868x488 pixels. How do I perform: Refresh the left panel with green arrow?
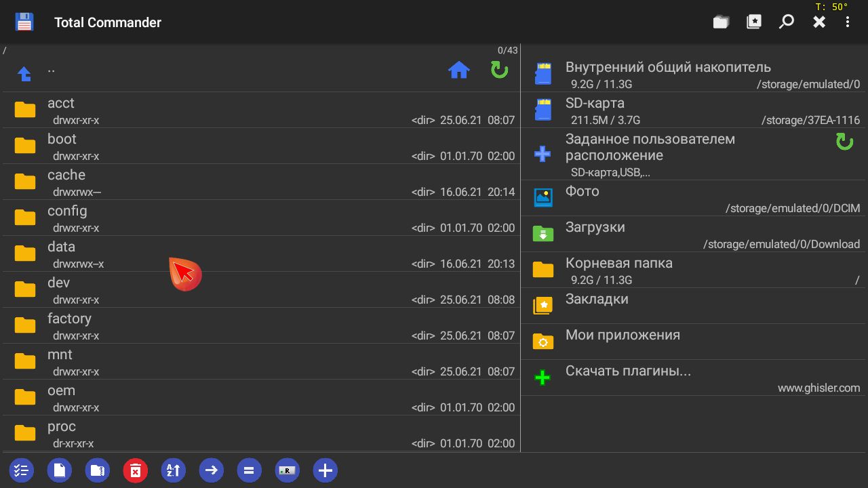pyautogui.click(x=500, y=69)
